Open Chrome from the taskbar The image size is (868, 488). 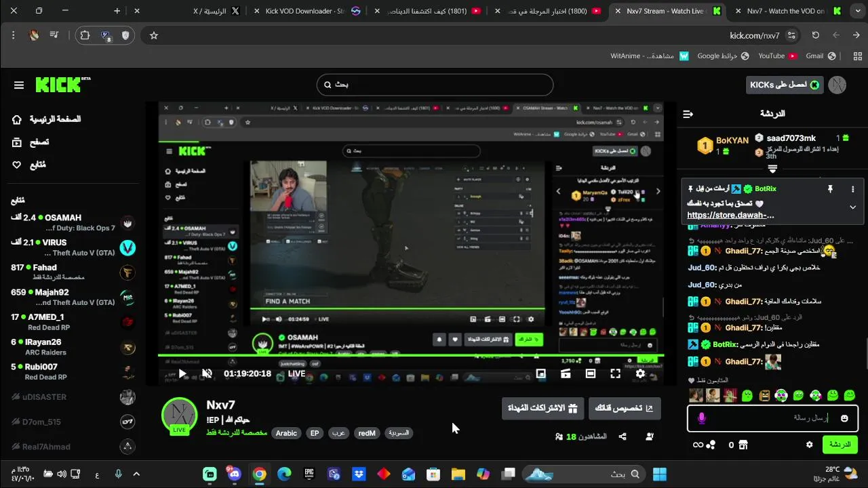(260, 474)
